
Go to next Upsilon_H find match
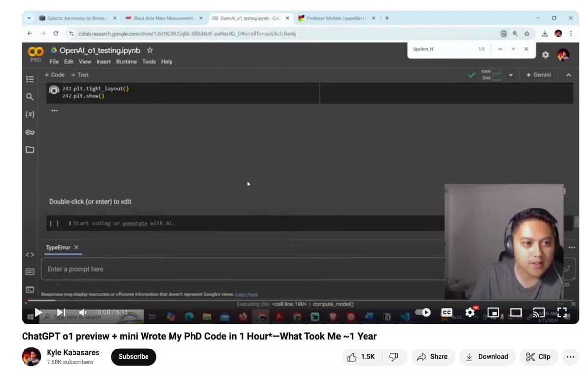[513, 49]
